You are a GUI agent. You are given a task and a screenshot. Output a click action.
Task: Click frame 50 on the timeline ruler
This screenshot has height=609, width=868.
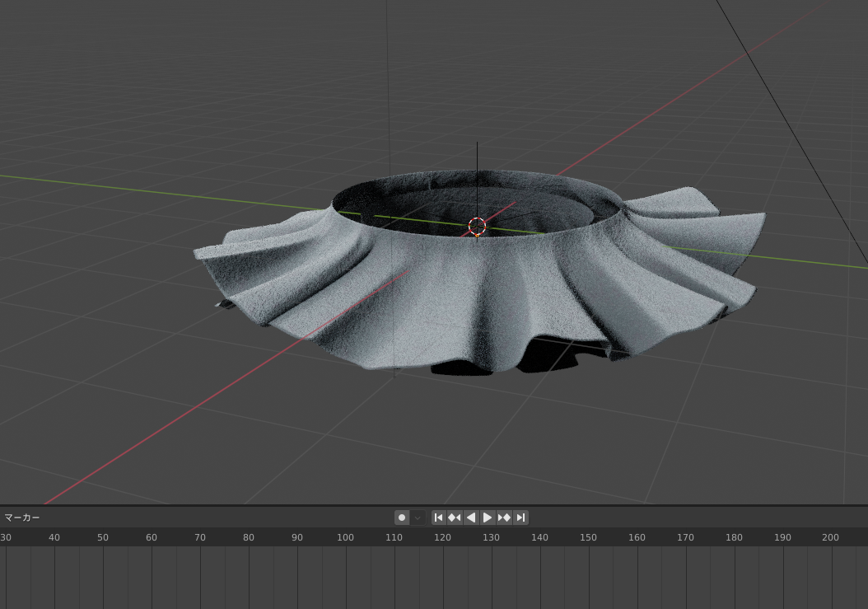pos(103,537)
